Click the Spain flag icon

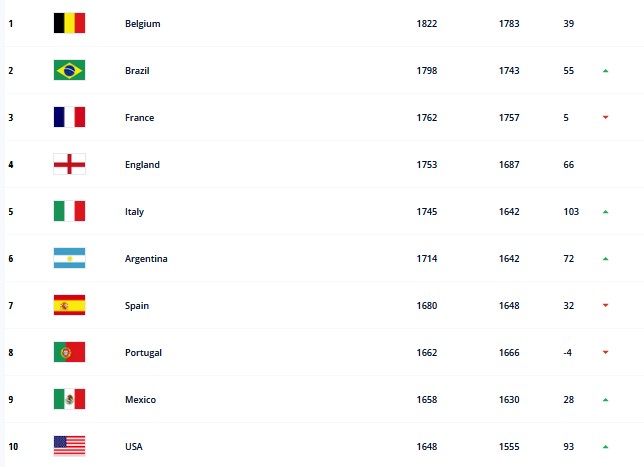pos(69,305)
